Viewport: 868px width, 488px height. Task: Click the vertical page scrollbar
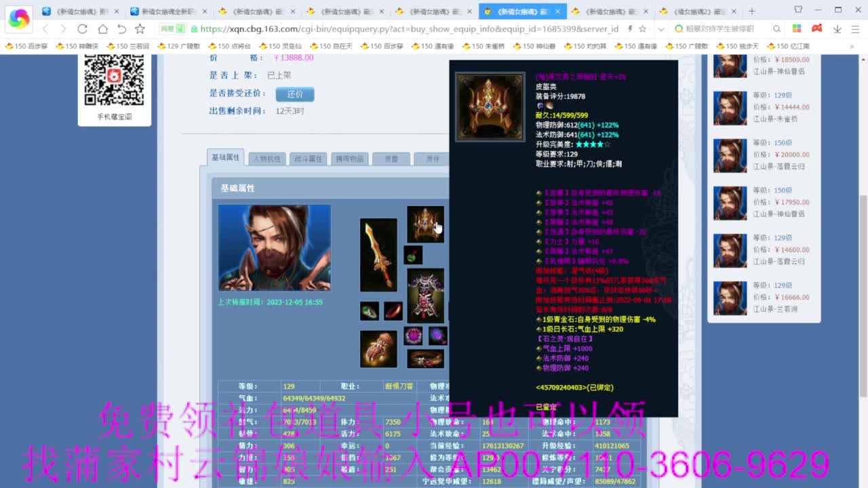point(863,295)
